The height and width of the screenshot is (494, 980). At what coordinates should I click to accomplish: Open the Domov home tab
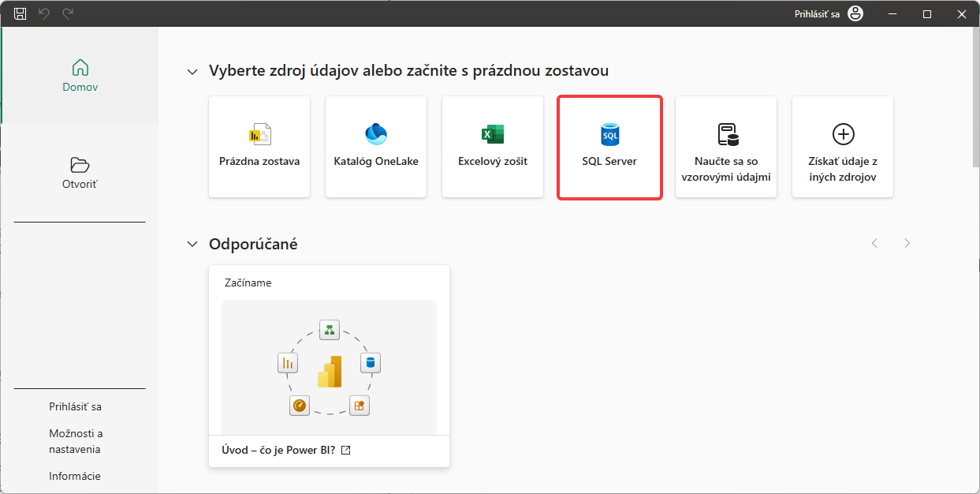[x=80, y=76]
